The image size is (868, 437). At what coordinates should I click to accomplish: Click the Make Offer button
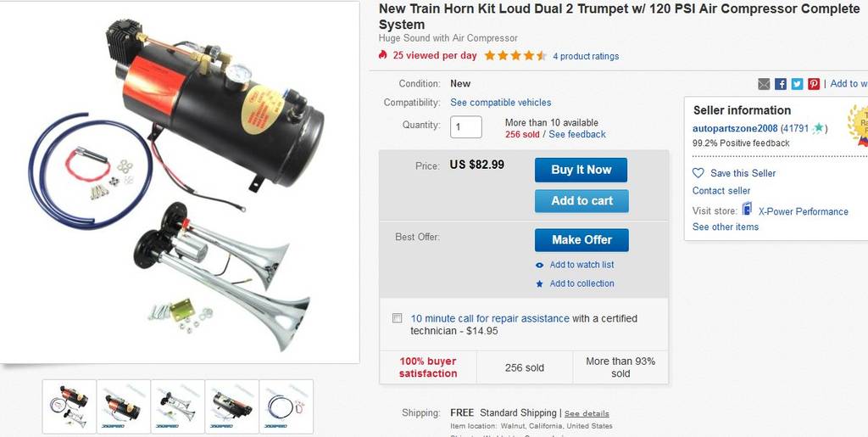click(x=581, y=240)
